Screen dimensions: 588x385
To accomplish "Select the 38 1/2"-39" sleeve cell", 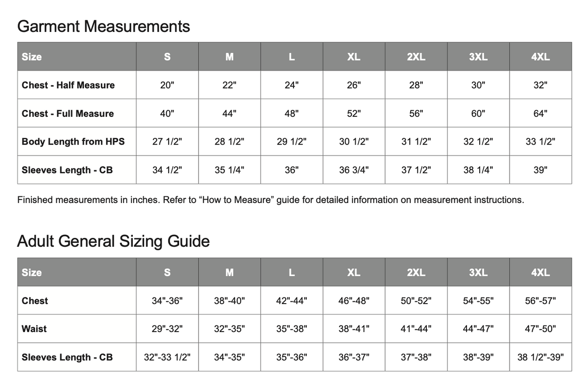I will (540, 358).
